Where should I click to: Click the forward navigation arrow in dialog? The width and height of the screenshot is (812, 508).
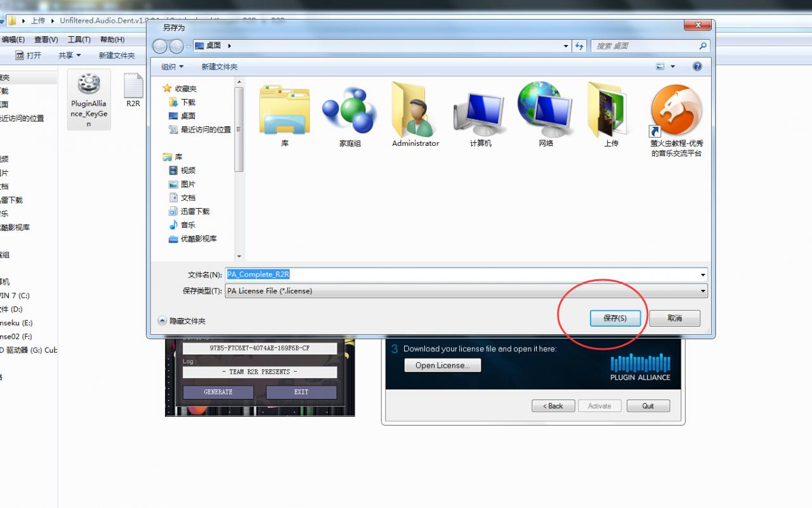(176, 46)
